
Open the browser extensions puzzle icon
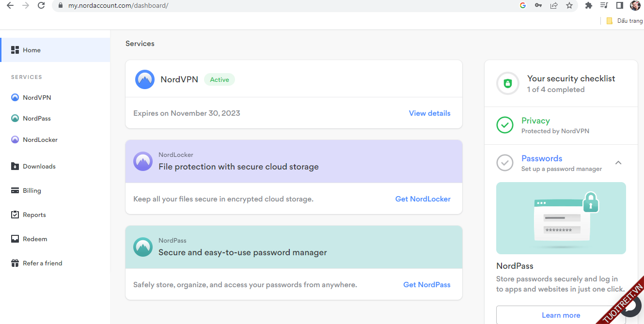tap(589, 6)
